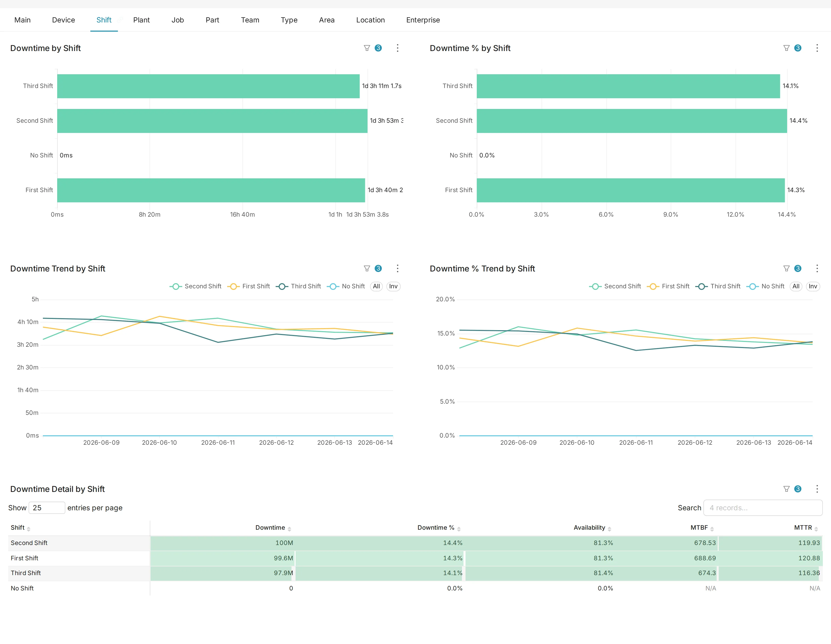831x644 pixels.
Task: Select No Shift row in detail table
Action: point(415,588)
